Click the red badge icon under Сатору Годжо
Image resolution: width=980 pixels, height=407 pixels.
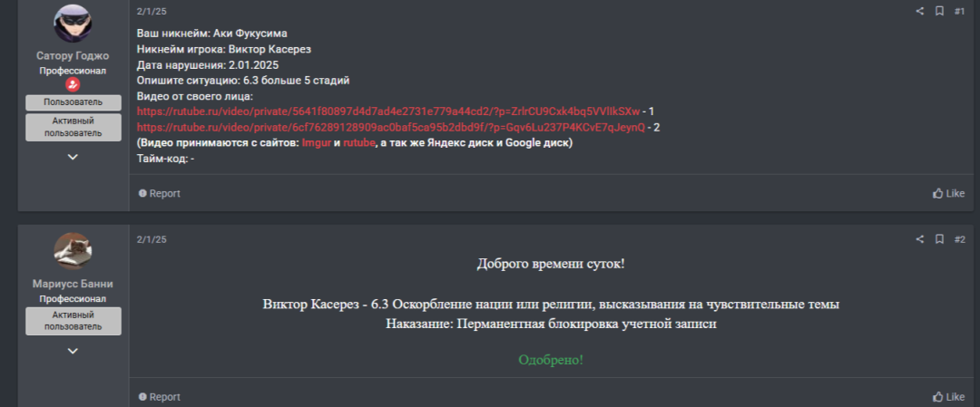73,84
